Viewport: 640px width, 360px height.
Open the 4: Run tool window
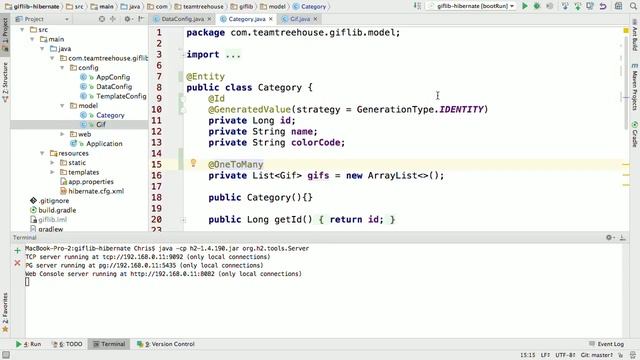point(29,344)
